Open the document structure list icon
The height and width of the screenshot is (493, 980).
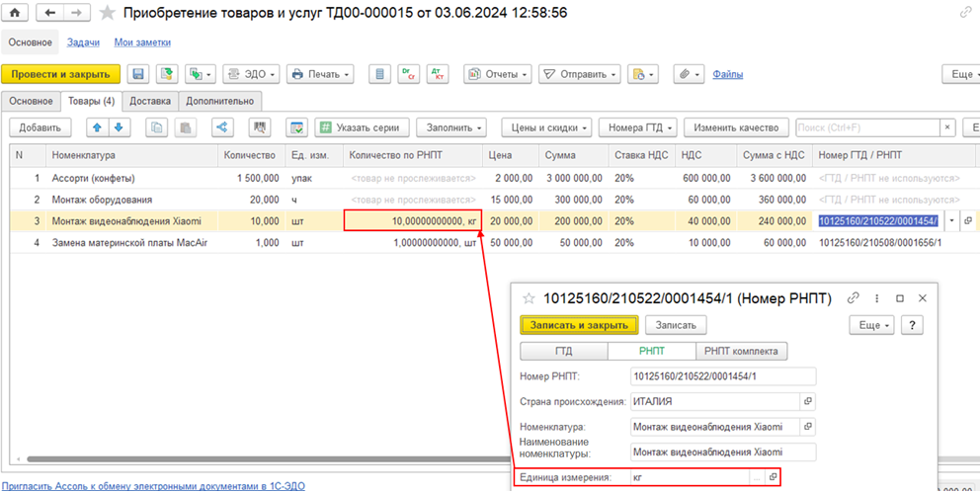(378, 74)
